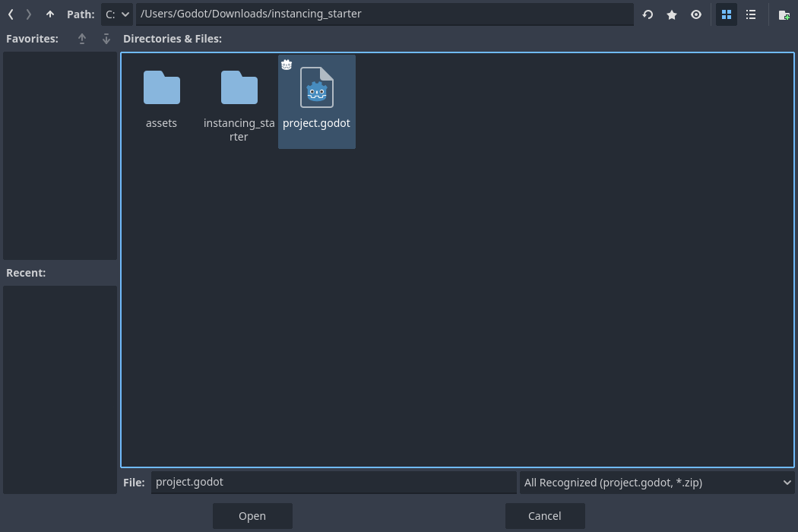Open the file type filter dropdown
Viewport: 798px width, 532px height.
click(x=657, y=483)
